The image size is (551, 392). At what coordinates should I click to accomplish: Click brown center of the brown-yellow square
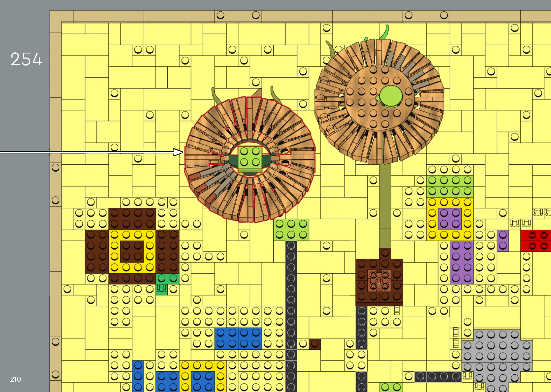(132, 251)
